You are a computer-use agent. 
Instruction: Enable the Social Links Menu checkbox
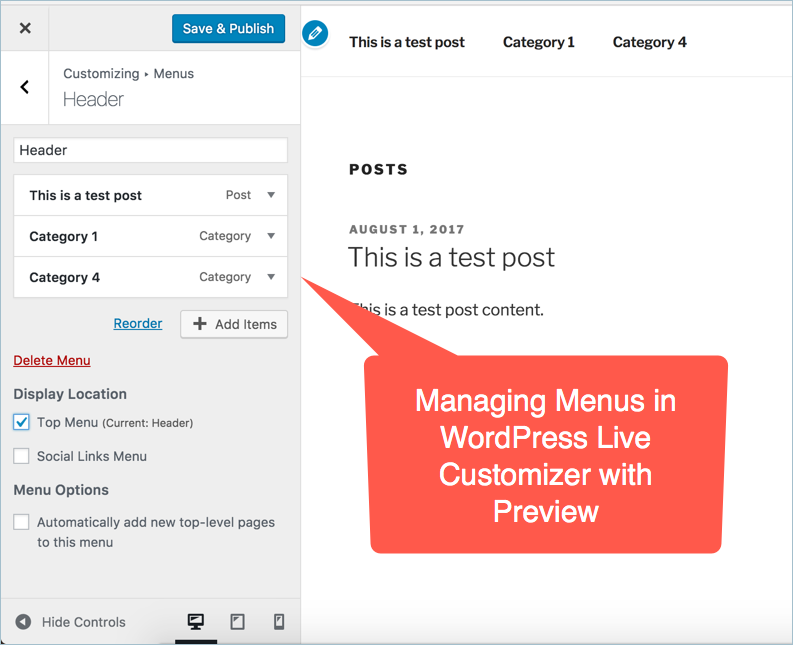tap(21, 456)
